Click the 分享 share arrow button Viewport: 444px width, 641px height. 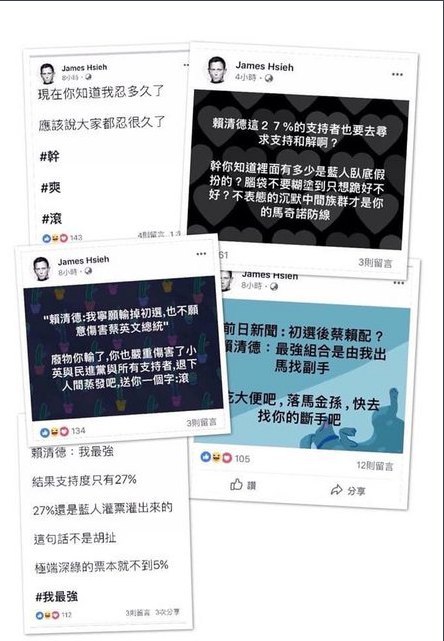[x=348, y=490]
